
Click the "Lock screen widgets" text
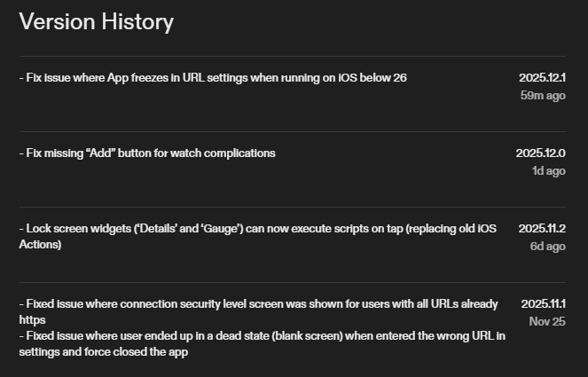coord(74,229)
